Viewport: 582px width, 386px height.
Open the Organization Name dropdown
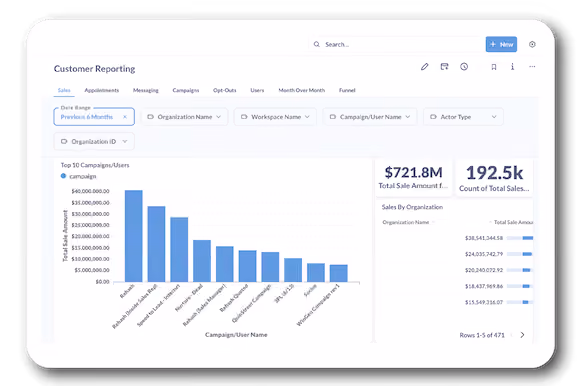184,117
